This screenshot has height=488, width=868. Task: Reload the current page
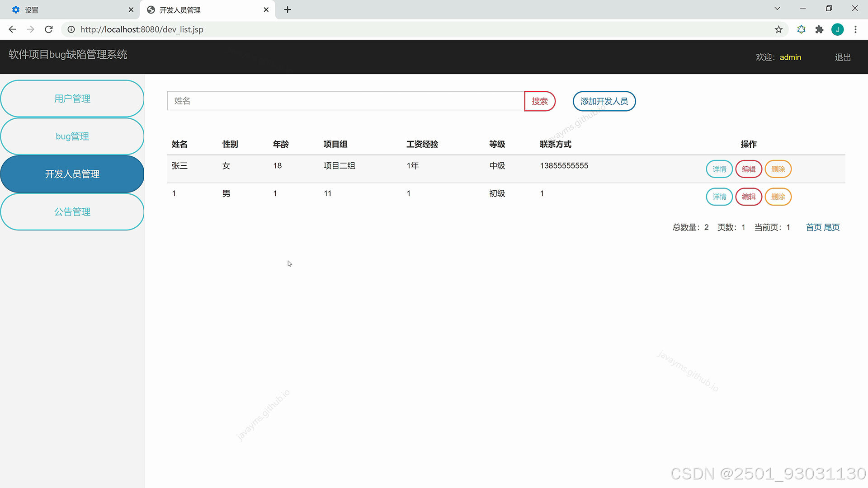pyautogui.click(x=49, y=29)
